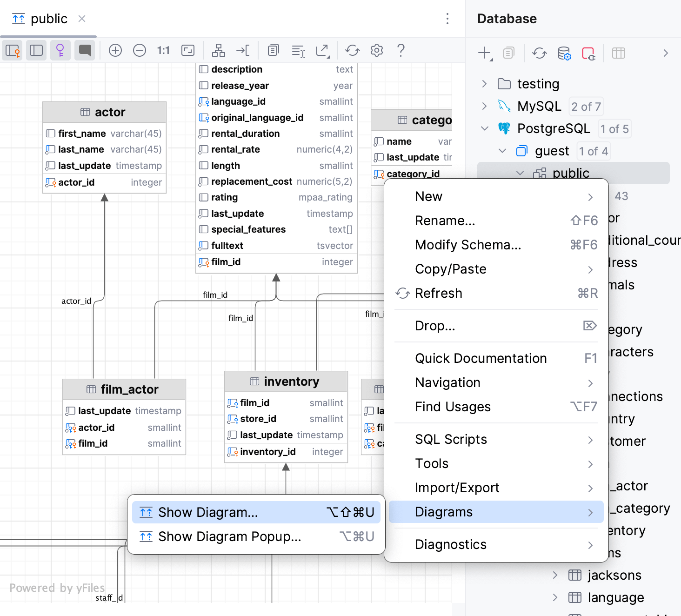Toggle key column highlighting in the diagram
Image resolution: width=681 pixels, height=616 pixels.
point(60,50)
